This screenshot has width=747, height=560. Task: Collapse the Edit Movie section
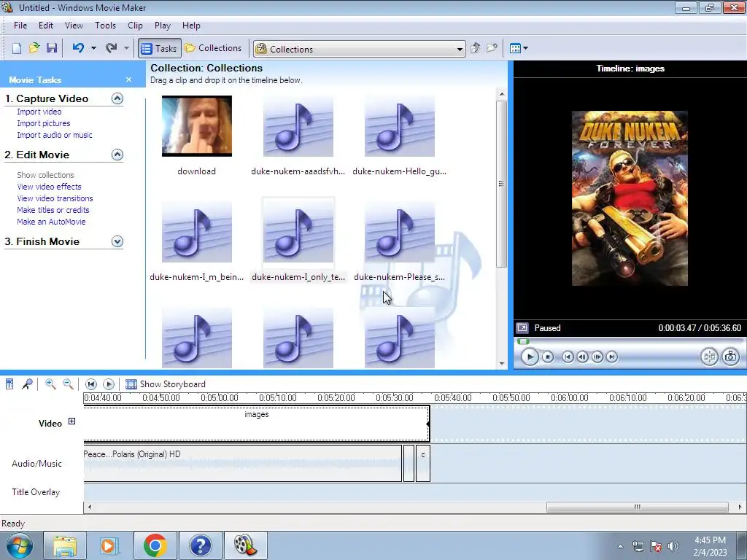click(x=117, y=155)
